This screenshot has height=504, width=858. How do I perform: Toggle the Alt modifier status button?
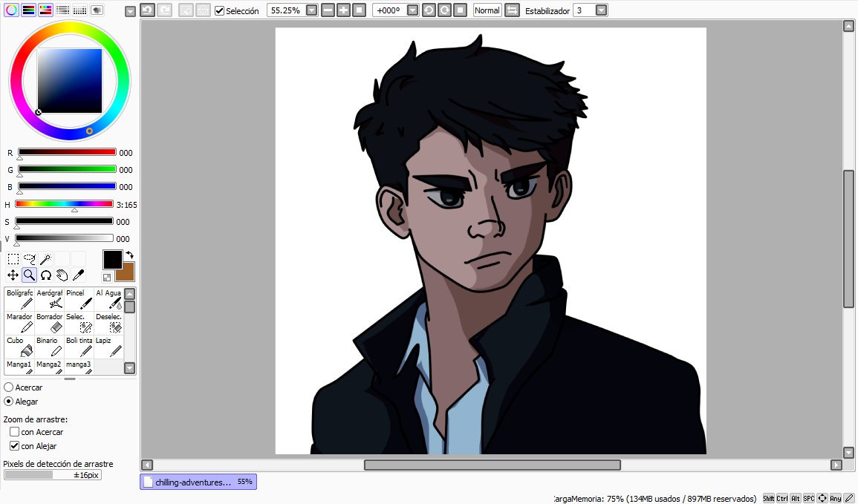coord(796,498)
